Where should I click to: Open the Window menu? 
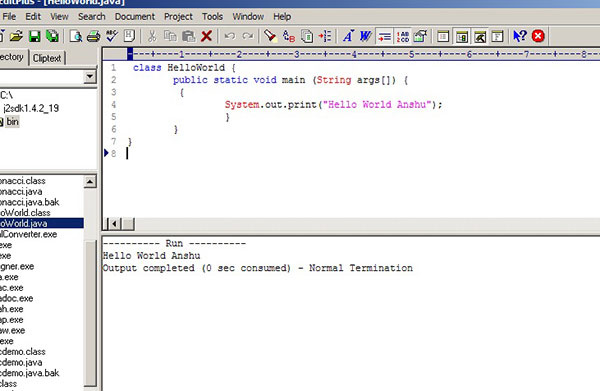(x=248, y=17)
